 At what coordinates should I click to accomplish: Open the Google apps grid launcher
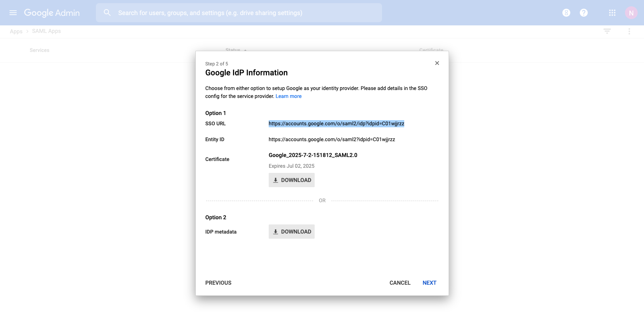(x=612, y=13)
